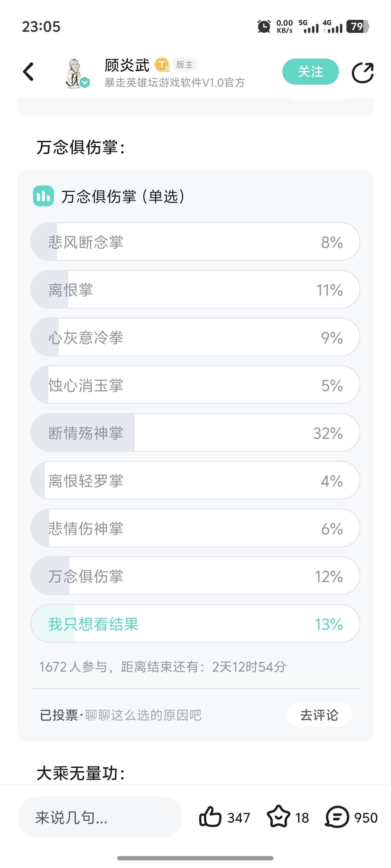Select poll option 离恨掌

tap(195, 290)
